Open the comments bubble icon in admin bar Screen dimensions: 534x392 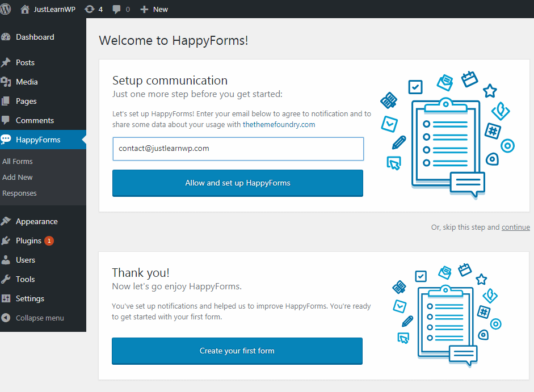pyautogui.click(x=116, y=10)
